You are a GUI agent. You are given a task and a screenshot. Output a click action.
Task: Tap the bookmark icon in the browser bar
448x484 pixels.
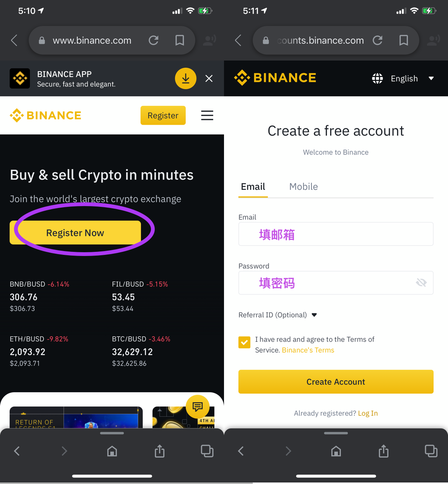pyautogui.click(x=179, y=40)
